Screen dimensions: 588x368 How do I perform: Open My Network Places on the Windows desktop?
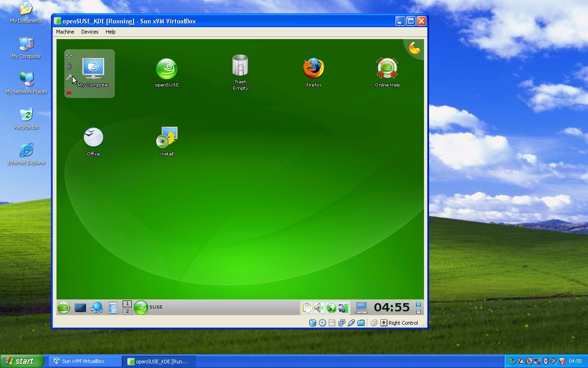click(26, 83)
